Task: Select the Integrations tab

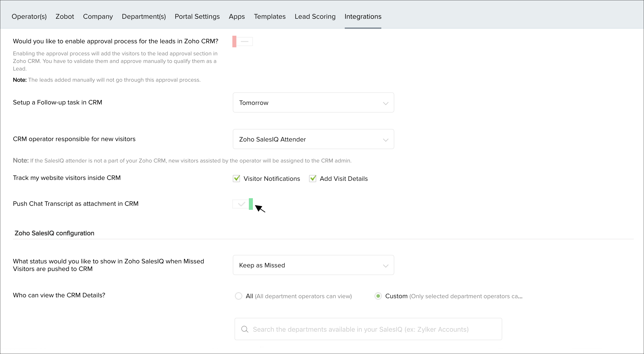Action: coord(363,17)
